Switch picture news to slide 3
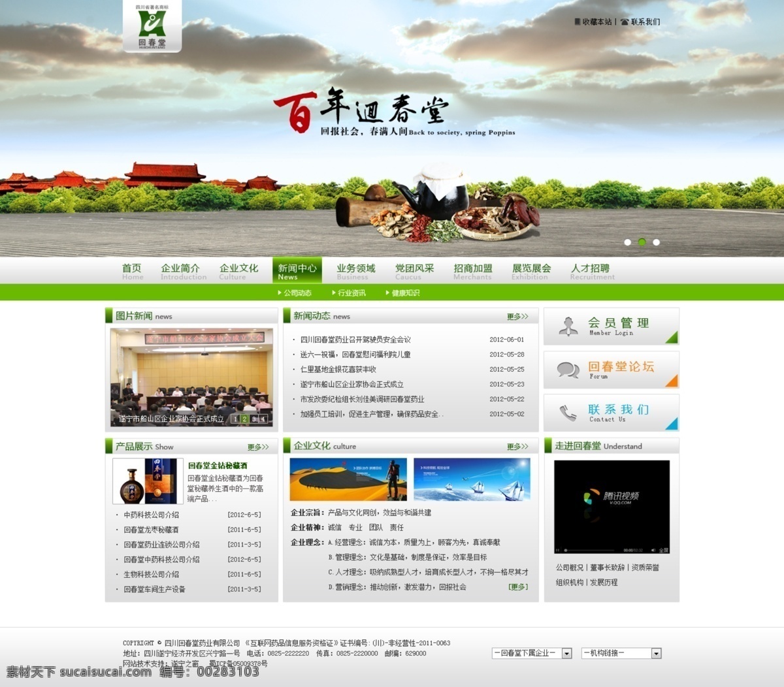This screenshot has height=687, width=784. (253, 419)
